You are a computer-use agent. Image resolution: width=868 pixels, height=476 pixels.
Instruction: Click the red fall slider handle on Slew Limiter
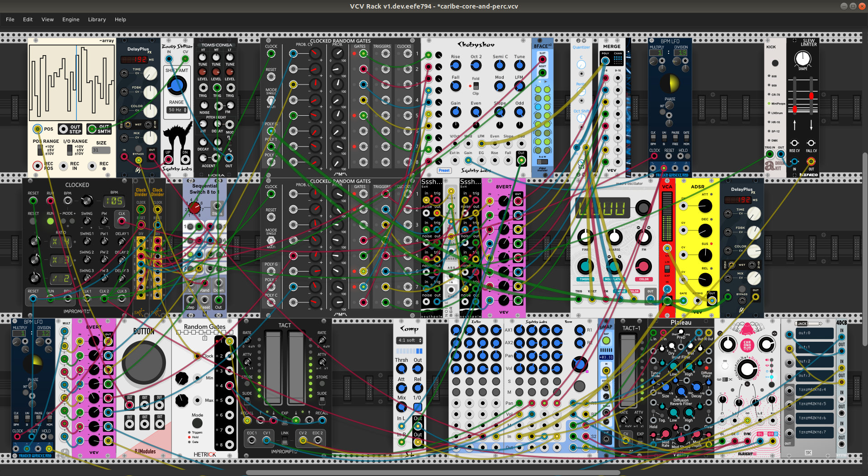pyautogui.click(x=811, y=96)
